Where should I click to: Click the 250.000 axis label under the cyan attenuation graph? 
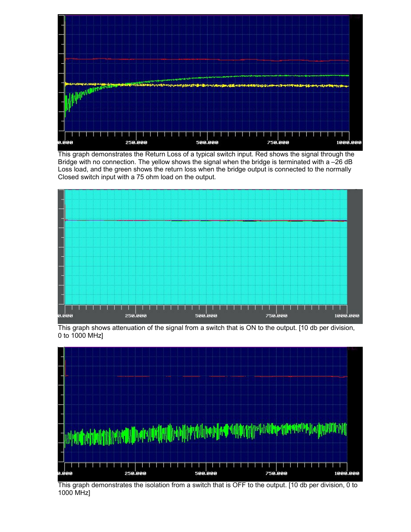point(136,316)
